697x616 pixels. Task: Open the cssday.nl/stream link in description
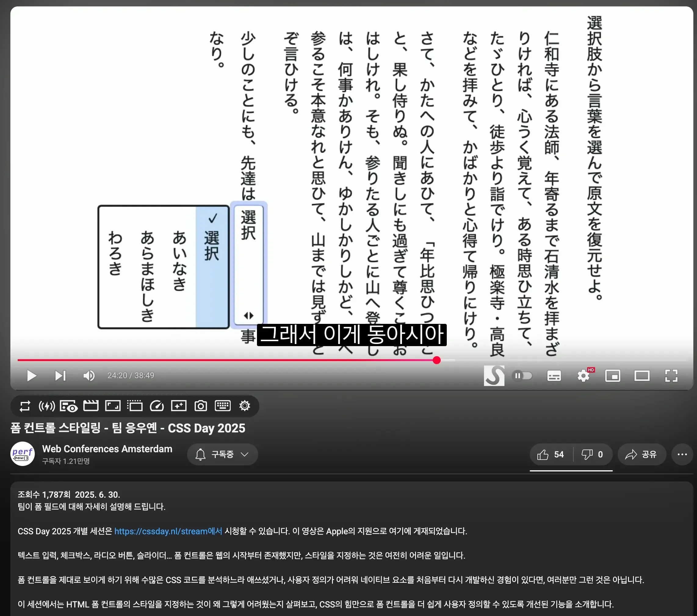pyautogui.click(x=168, y=531)
